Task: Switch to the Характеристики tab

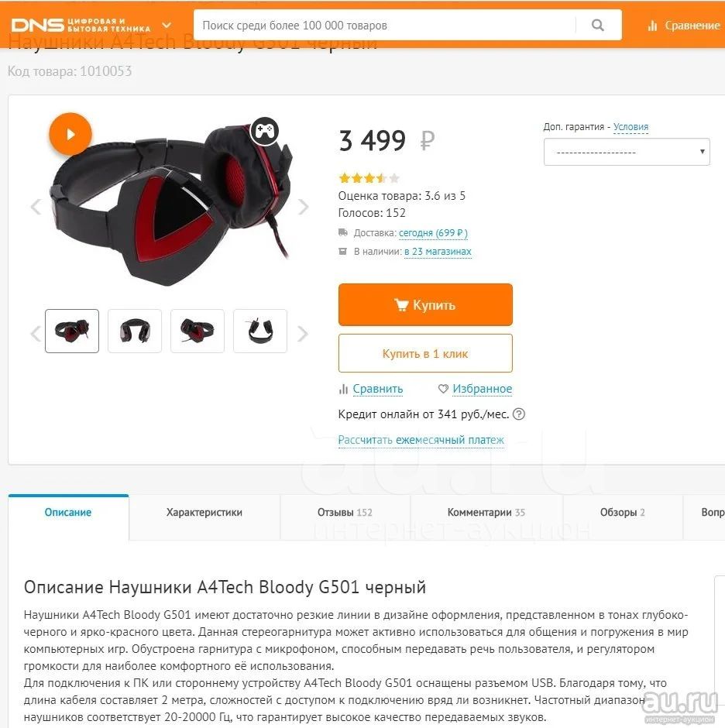Action: (204, 512)
